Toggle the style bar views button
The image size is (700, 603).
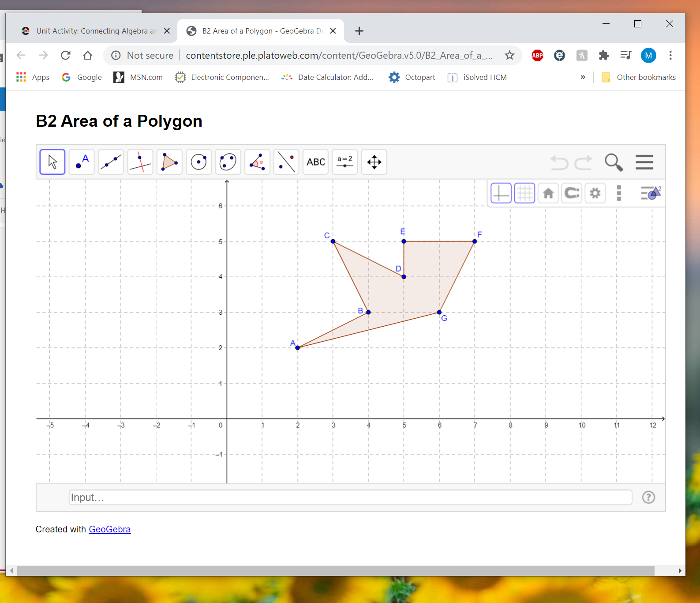tap(651, 193)
